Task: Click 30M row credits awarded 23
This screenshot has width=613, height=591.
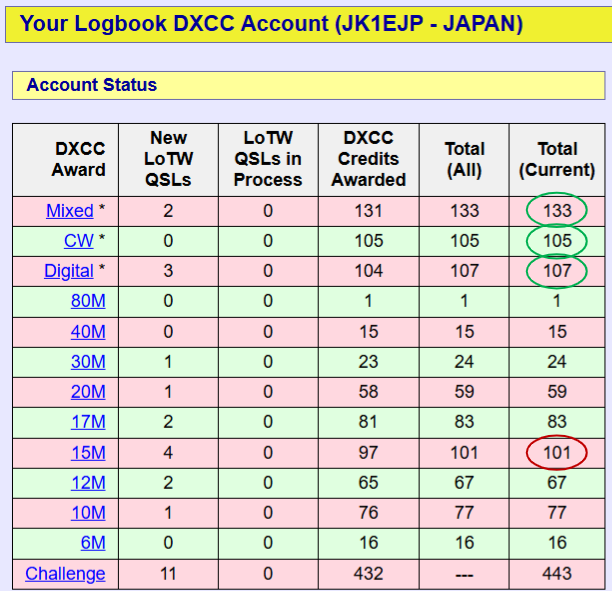Action: (368, 362)
